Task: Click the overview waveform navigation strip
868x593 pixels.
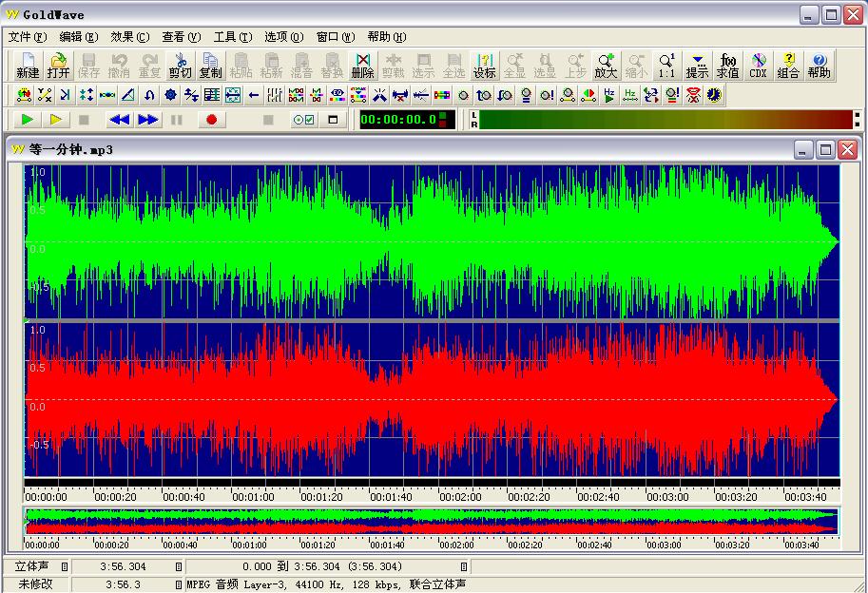Action: (432, 521)
